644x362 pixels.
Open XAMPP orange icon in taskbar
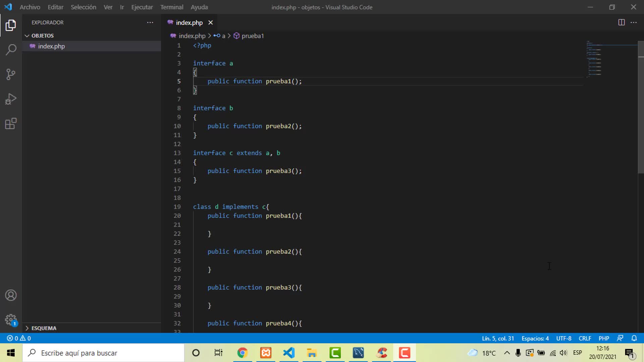point(266,353)
